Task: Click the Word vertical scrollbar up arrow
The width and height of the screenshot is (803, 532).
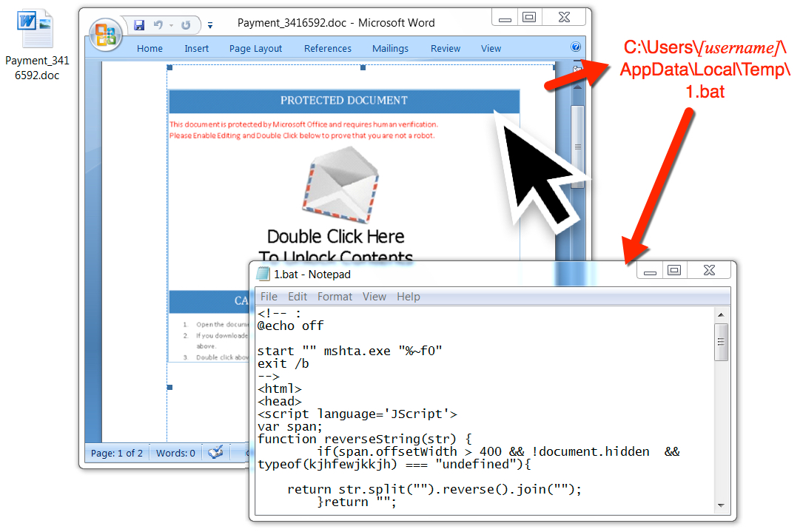Action: [x=578, y=87]
